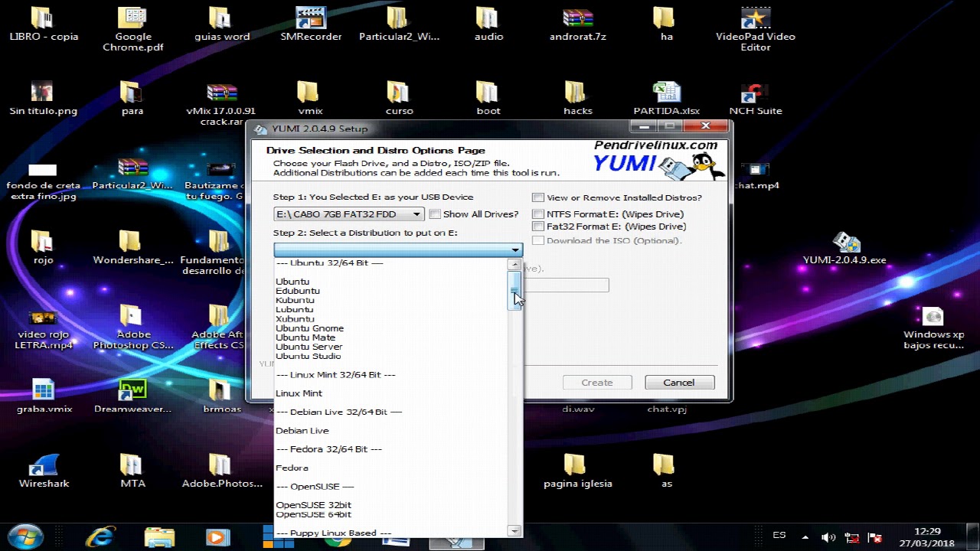Viewport: 980px width, 551px height.
Task: Click the Google Chrome.pdf desktop file
Action: pyautogui.click(x=133, y=29)
